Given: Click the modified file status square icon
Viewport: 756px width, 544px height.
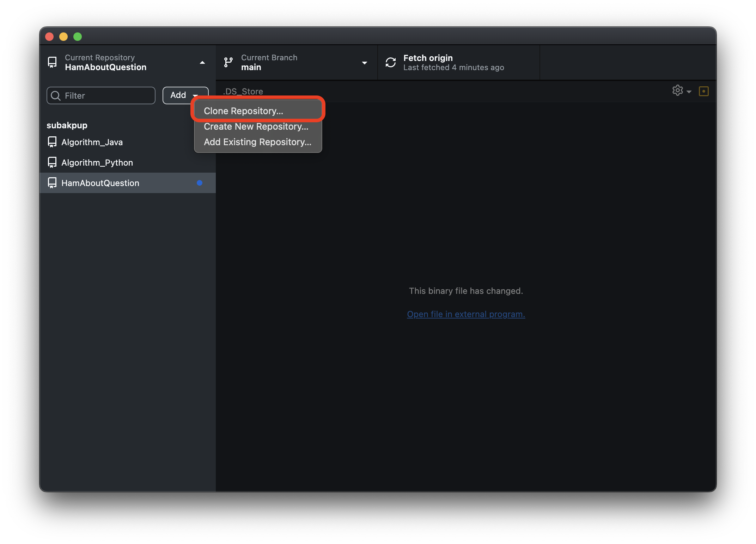Looking at the screenshot, I should [x=703, y=91].
